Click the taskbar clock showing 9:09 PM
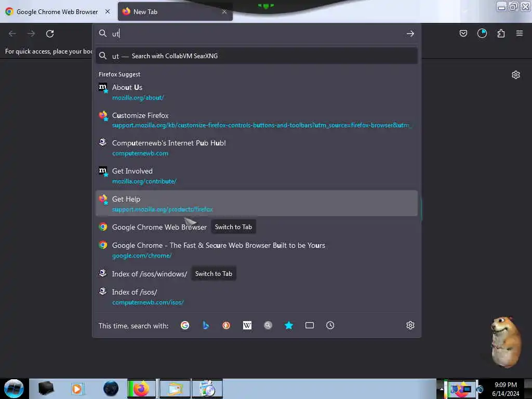 tap(506, 389)
